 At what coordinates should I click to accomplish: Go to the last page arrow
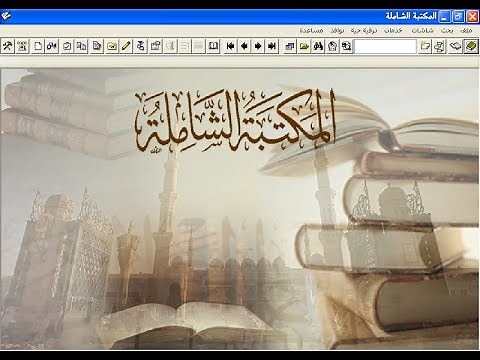point(272,46)
